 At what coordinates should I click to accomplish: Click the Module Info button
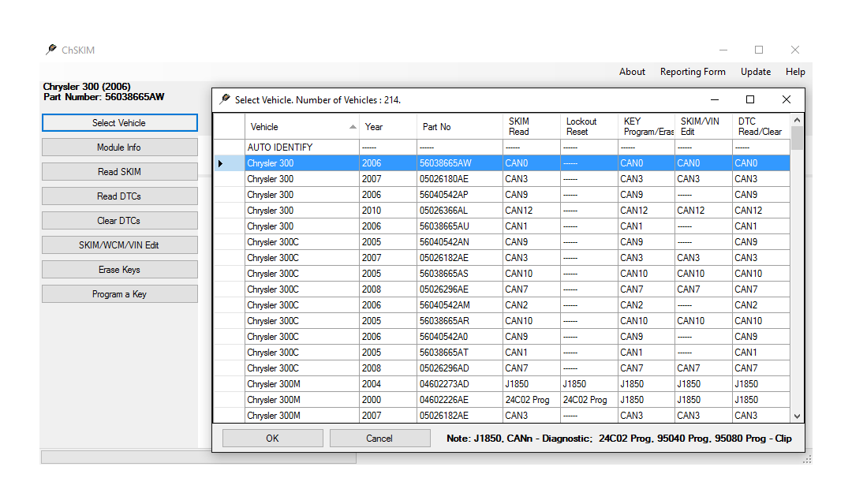click(120, 147)
